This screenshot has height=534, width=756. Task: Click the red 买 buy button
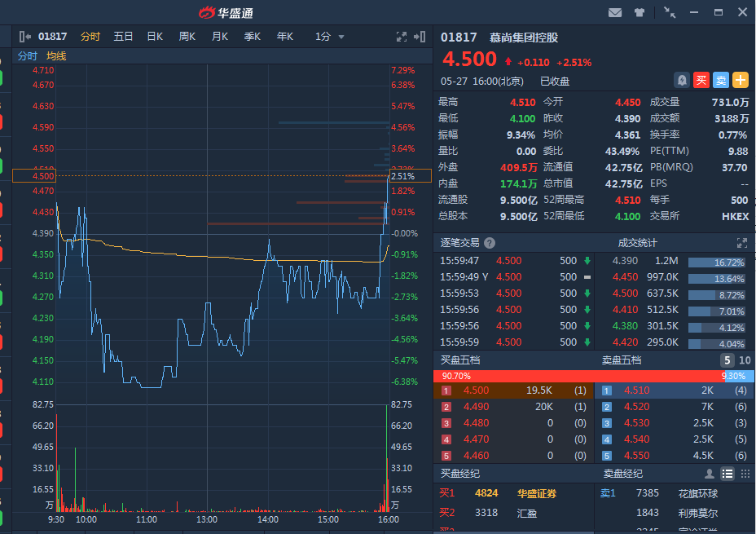[x=701, y=80]
